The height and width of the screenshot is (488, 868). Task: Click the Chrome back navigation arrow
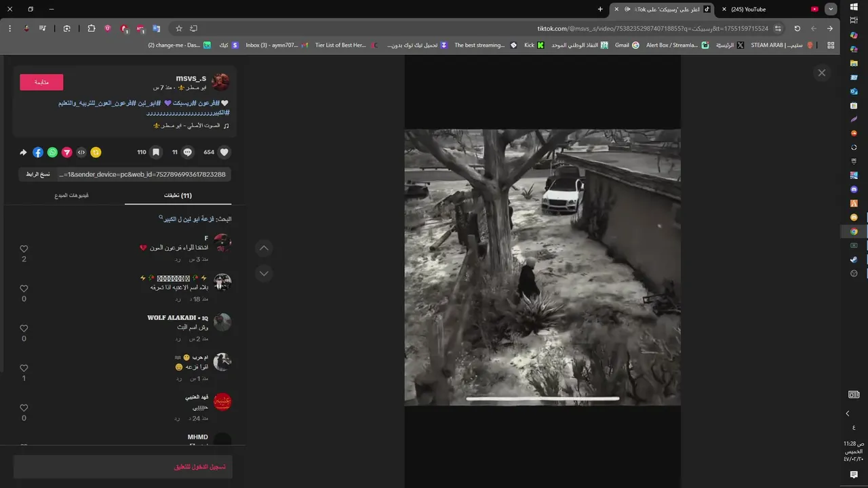point(829,28)
